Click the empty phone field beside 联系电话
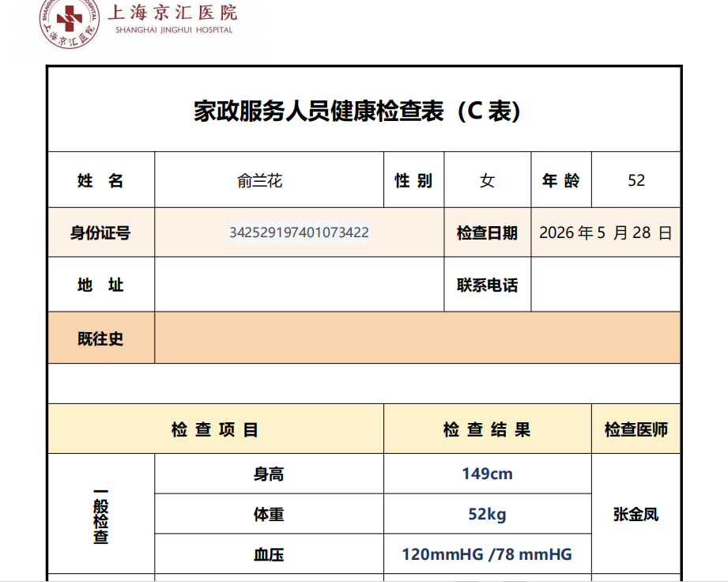728x582 pixels. coord(605,284)
